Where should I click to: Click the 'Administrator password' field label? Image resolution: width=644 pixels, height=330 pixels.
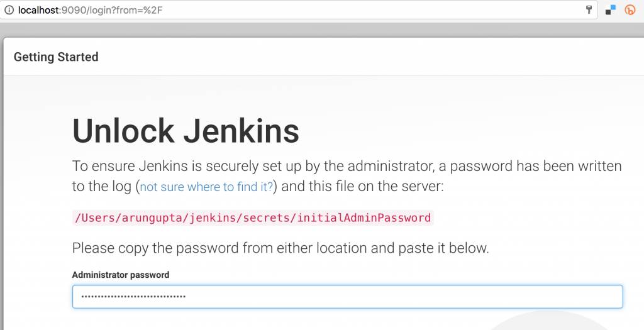pyautogui.click(x=121, y=275)
